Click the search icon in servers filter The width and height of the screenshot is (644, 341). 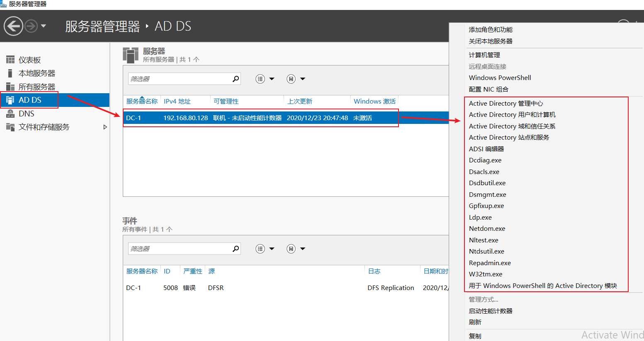coord(236,79)
